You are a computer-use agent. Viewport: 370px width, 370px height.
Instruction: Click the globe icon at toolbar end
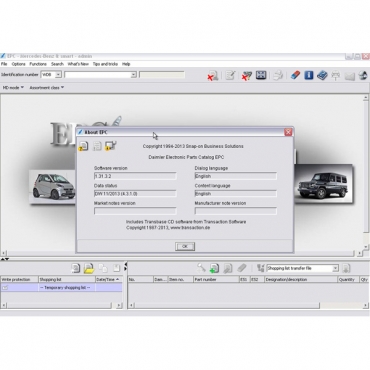[x=363, y=76]
